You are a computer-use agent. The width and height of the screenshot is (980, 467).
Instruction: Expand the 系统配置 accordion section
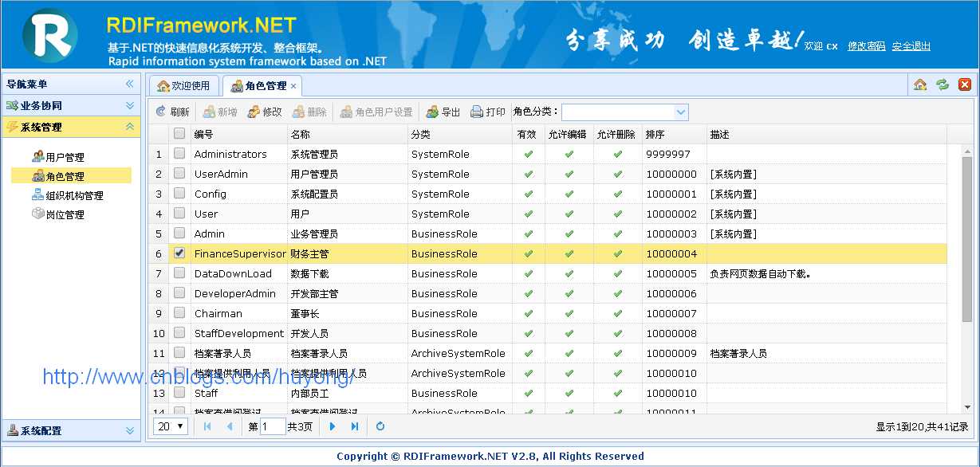pos(70,430)
